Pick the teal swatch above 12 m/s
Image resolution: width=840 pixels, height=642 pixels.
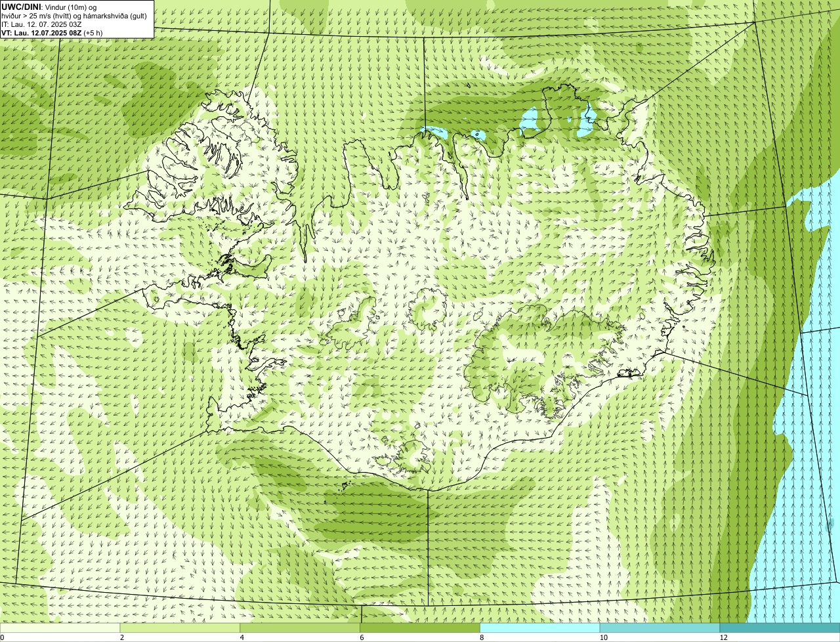(x=780, y=628)
